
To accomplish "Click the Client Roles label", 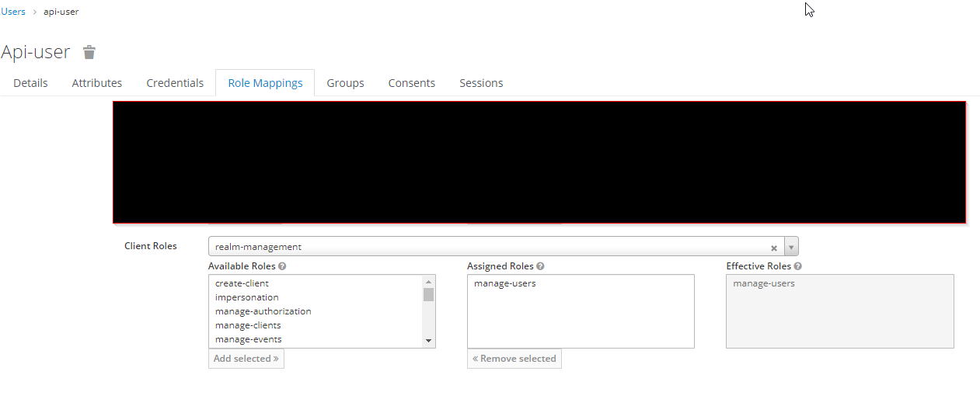I will pos(151,246).
